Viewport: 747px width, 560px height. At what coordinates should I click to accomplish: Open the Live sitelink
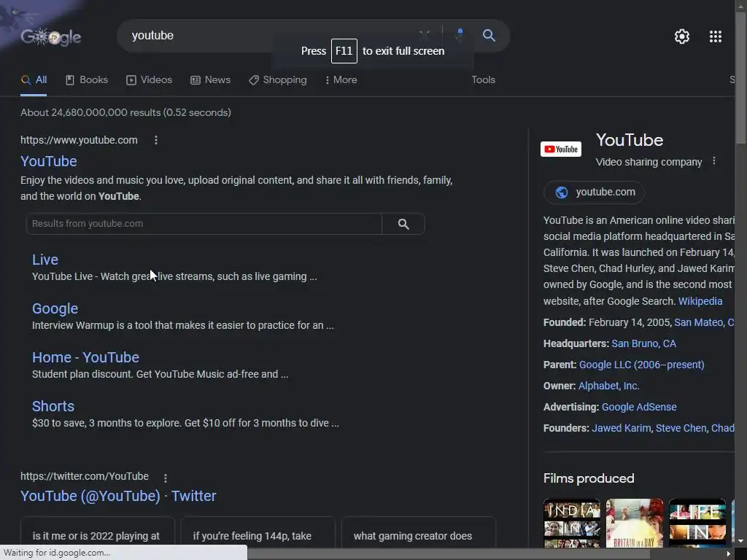(45, 260)
